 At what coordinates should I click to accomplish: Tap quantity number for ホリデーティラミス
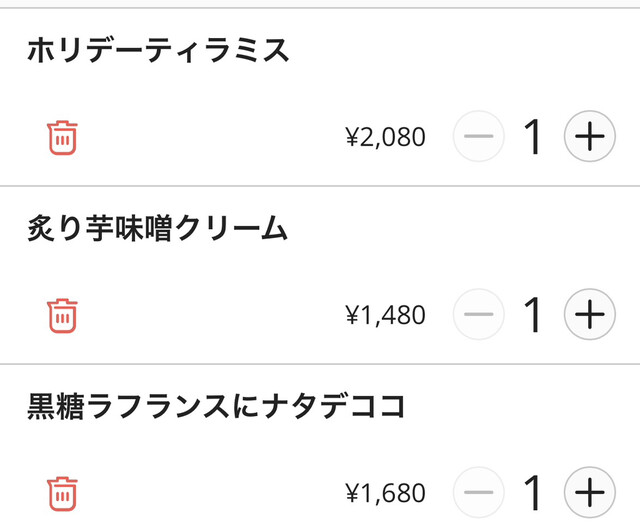(533, 137)
